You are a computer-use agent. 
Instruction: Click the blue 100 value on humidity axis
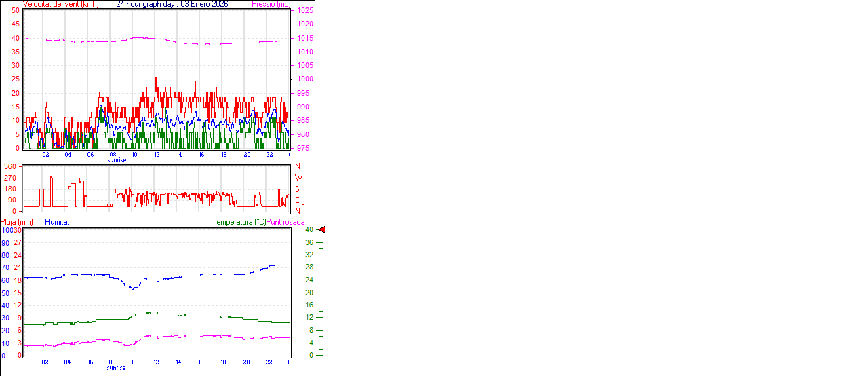[6, 230]
